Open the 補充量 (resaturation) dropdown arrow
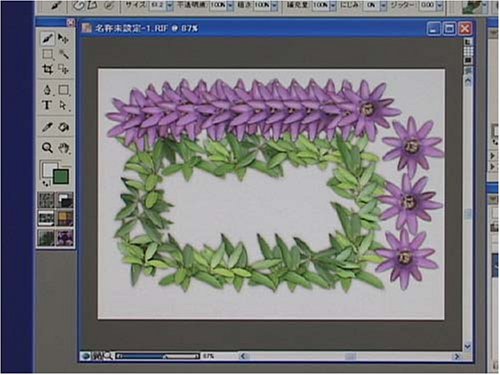The height and width of the screenshot is (375, 500). click(x=333, y=6)
